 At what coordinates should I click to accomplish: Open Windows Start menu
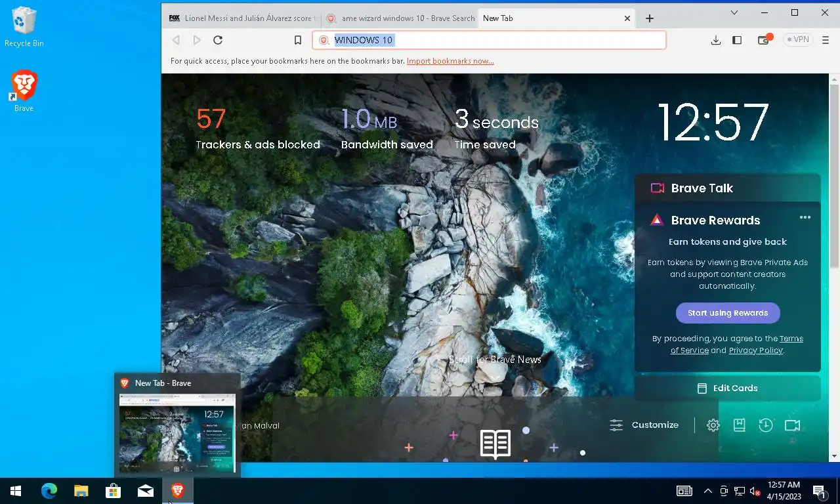pyautogui.click(x=16, y=491)
